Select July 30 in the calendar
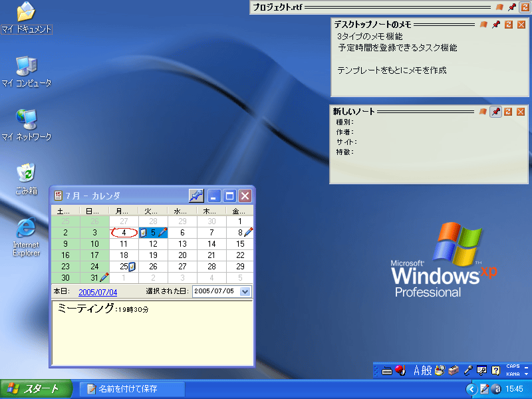Screen dimensions: 532x399 [x=65, y=278]
